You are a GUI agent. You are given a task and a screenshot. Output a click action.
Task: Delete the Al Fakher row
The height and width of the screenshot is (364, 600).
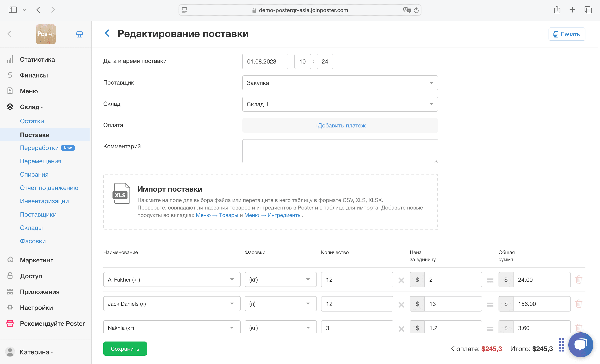click(579, 279)
